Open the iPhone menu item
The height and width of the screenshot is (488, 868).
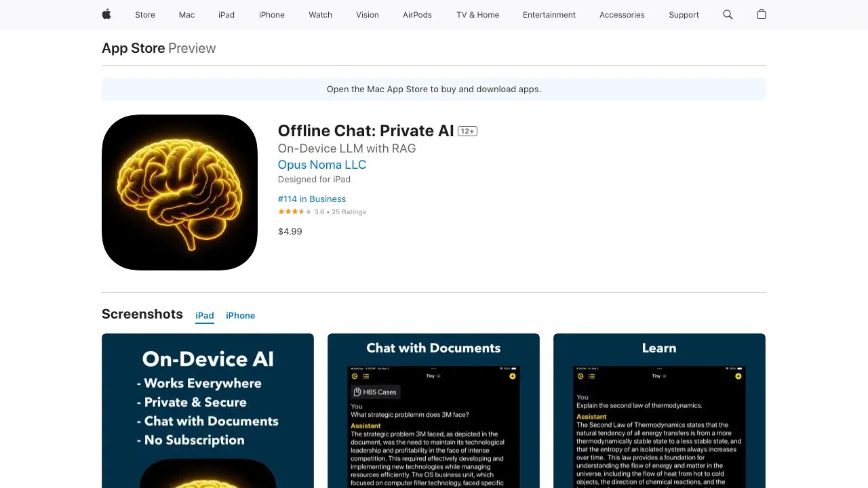pos(272,15)
